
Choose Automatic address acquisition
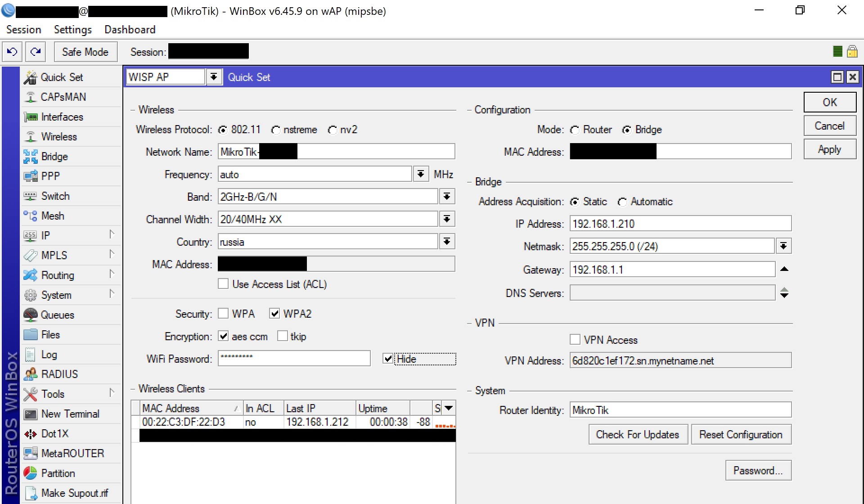coord(622,202)
